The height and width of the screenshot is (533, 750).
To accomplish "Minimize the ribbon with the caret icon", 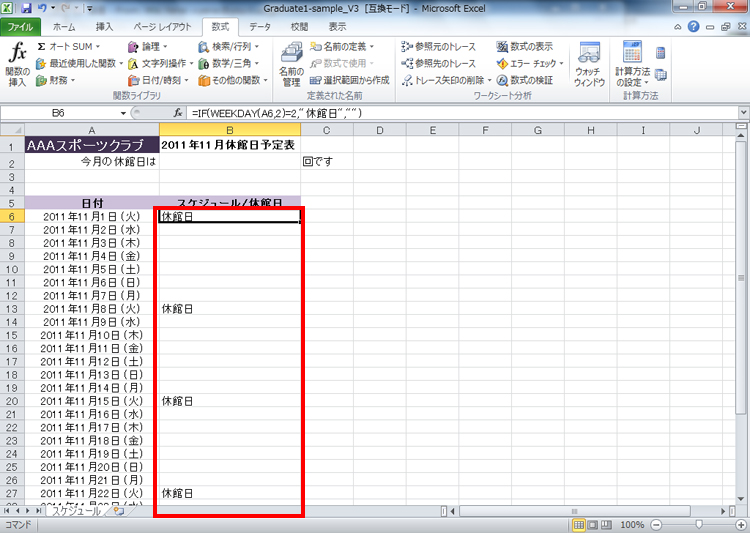I will [x=678, y=27].
